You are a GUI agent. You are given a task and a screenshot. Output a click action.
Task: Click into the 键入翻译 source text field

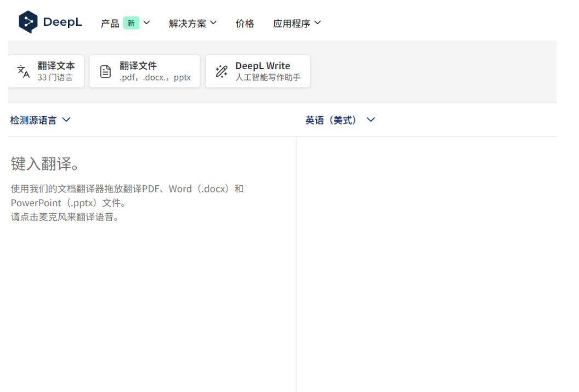click(x=151, y=264)
